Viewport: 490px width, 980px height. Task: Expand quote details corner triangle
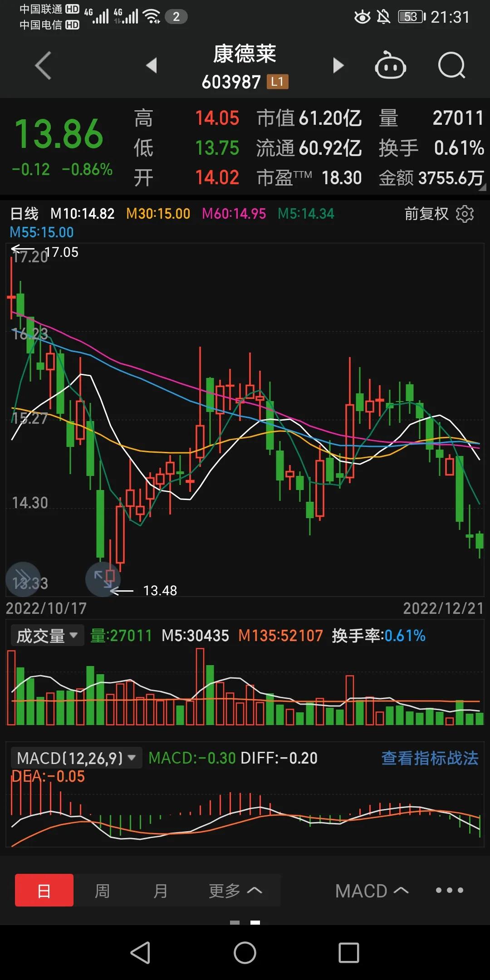pos(482,186)
